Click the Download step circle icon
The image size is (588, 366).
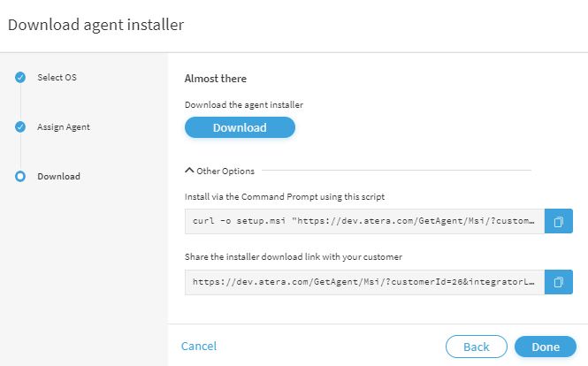point(20,176)
